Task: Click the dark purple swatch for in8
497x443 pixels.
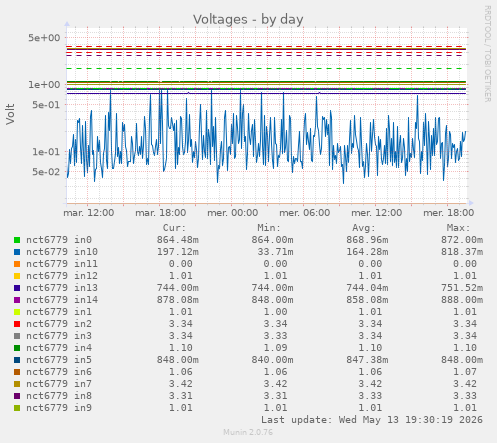Action: [17, 396]
